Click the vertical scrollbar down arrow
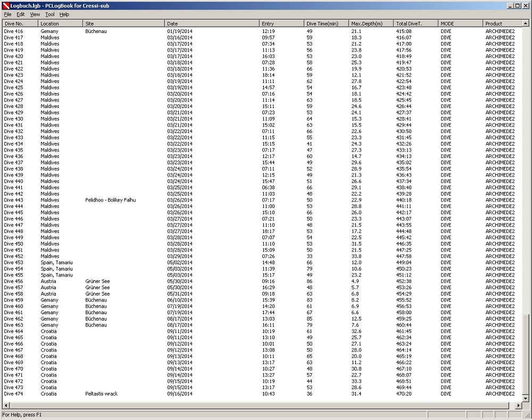The image size is (532, 420). pyautogui.click(x=526, y=399)
